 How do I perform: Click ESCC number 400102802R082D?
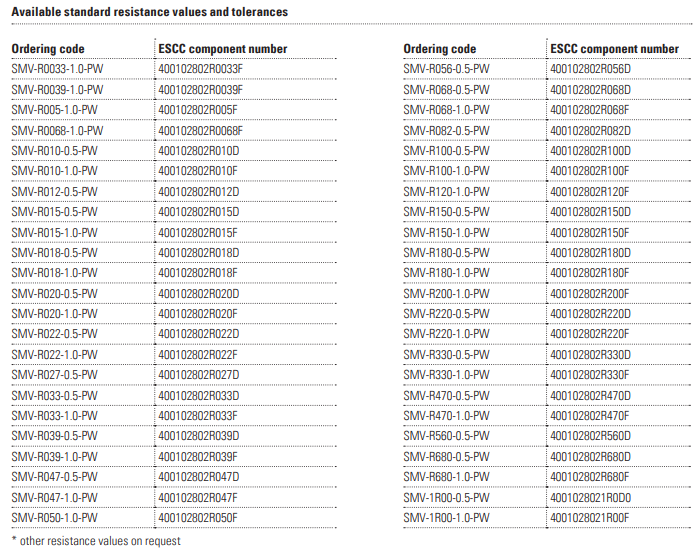pyautogui.click(x=591, y=130)
